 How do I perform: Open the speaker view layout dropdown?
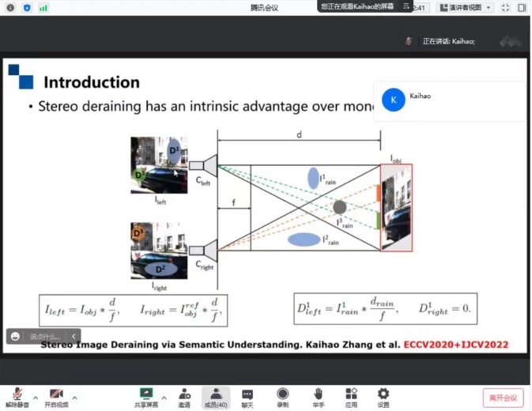tap(466, 7)
